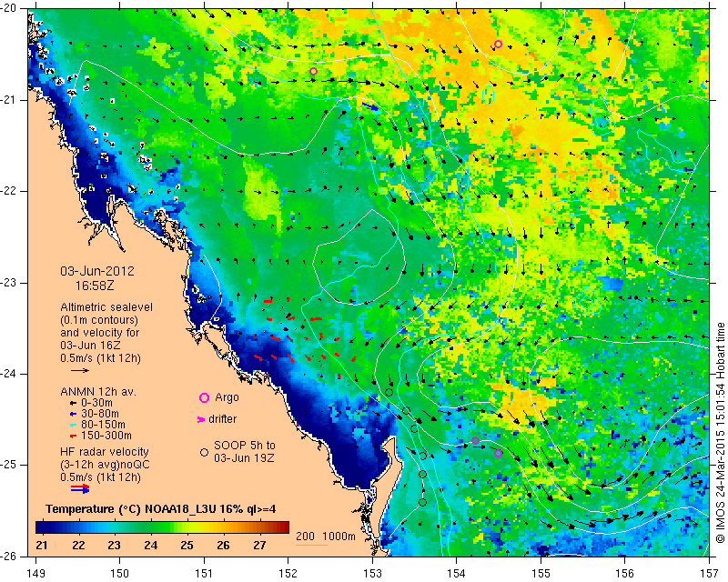This screenshot has width=728, height=582.
Task: Click the time label 16:58Z
Action: tap(95, 286)
